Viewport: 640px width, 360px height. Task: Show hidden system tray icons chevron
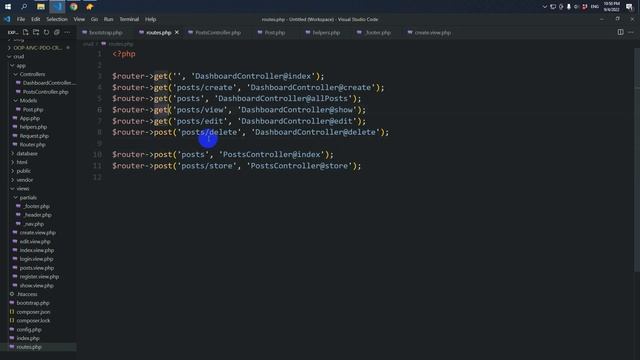pos(544,7)
